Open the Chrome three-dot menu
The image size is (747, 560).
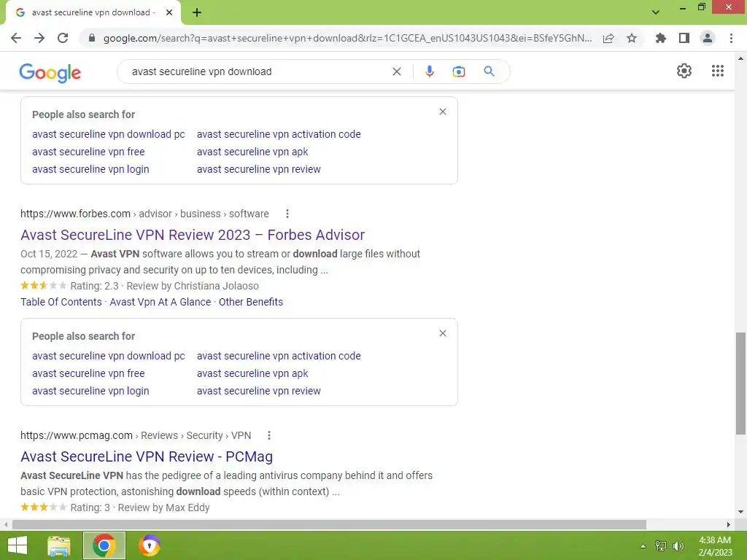coord(731,38)
